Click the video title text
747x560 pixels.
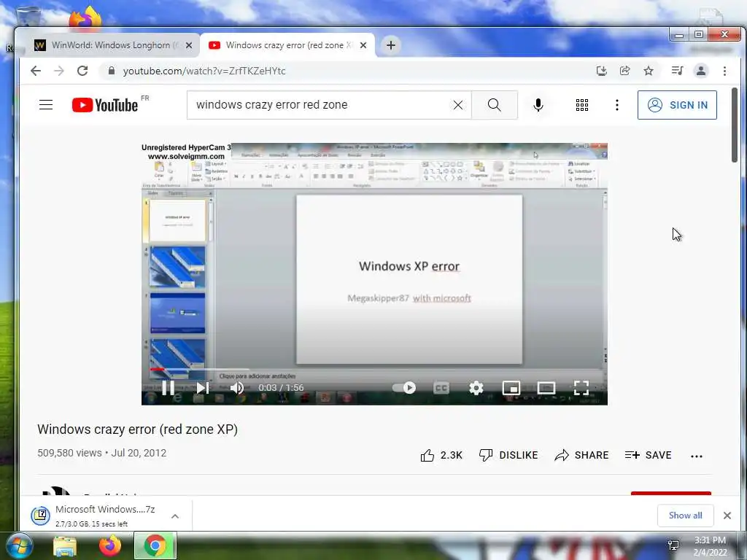tap(137, 429)
